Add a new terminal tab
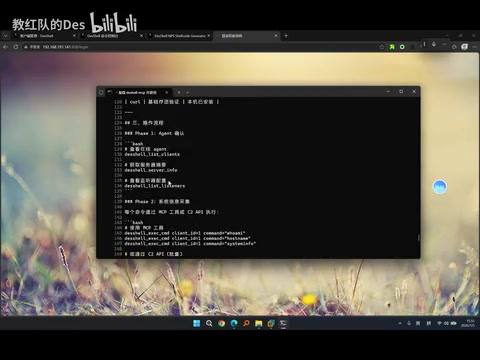The width and height of the screenshot is (480, 360). [179, 92]
